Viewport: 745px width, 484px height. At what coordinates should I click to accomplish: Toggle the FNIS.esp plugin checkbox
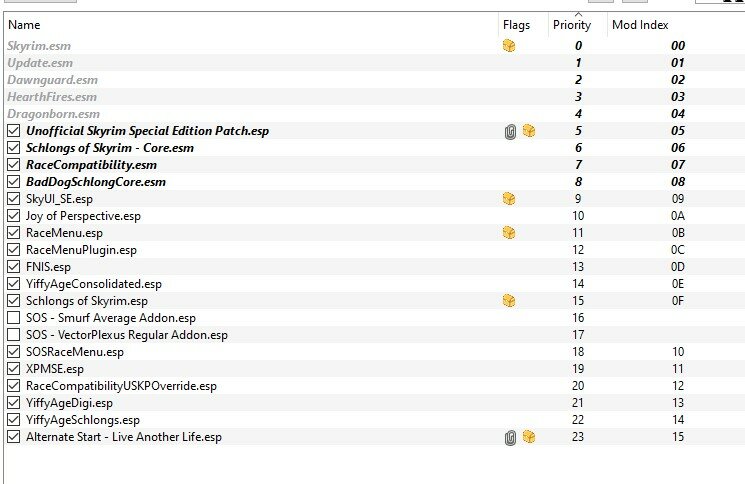[x=14, y=266]
